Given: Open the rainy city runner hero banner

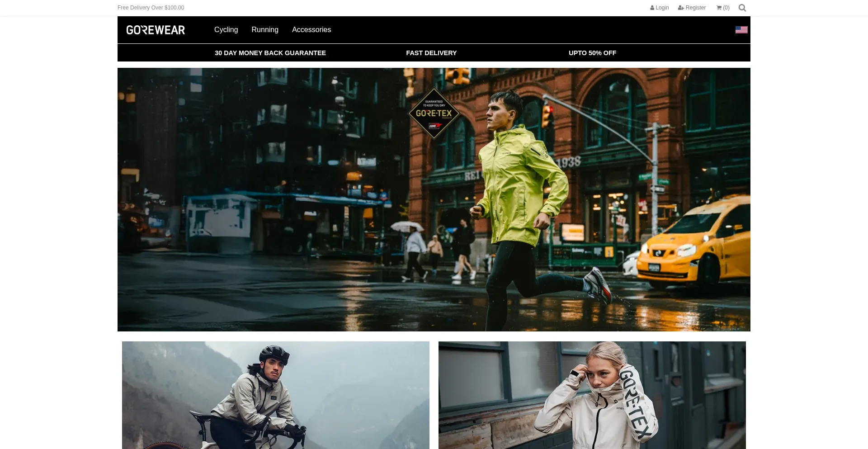Looking at the screenshot, I should 434,199.
